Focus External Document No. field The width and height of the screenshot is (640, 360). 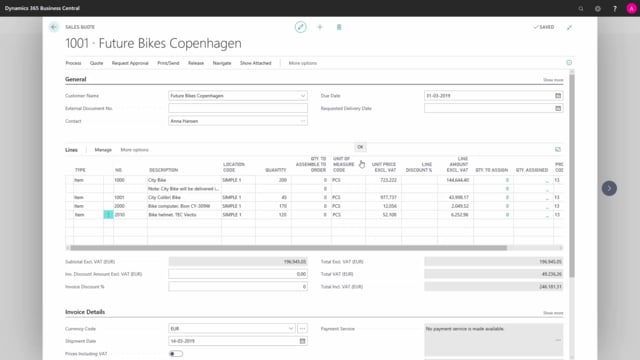(x=238, y=108)
